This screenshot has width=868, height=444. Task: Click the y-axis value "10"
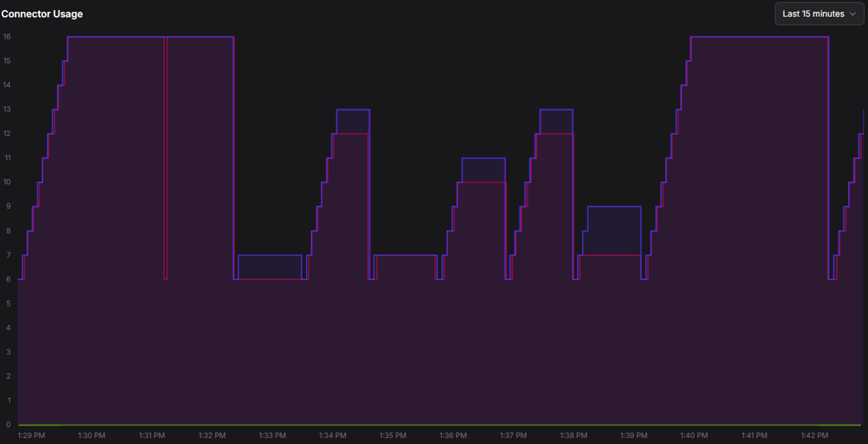point(7,182)
